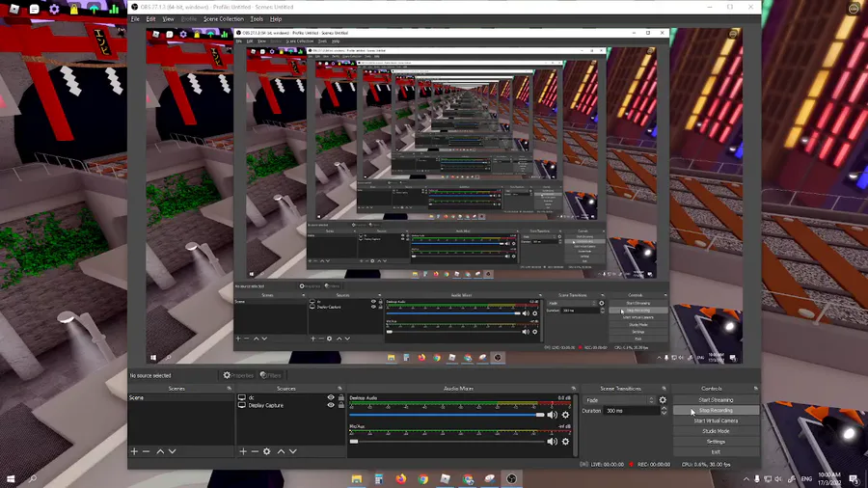
Task: Open the Tools menu
Action: [x=257, y=19]
